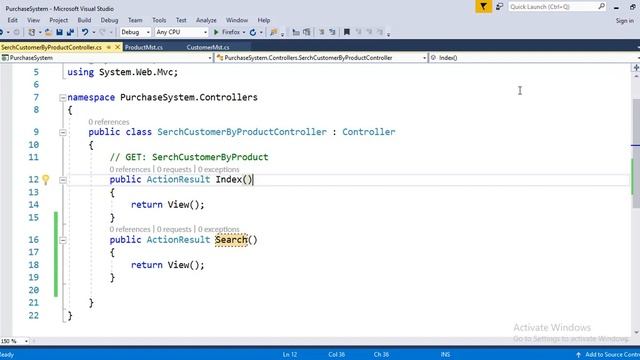
Task: Open 0 requests CodeLens above Index()
Action: [174, 169]
